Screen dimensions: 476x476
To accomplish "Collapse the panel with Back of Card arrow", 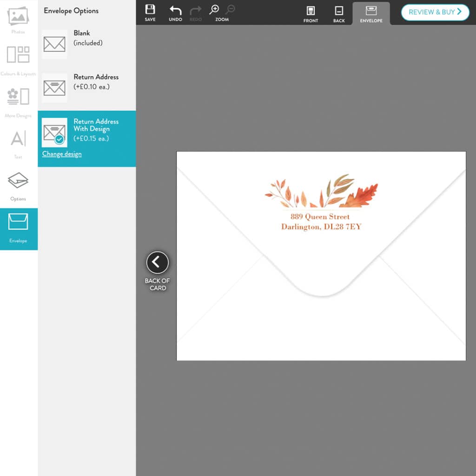I will 157,263.
